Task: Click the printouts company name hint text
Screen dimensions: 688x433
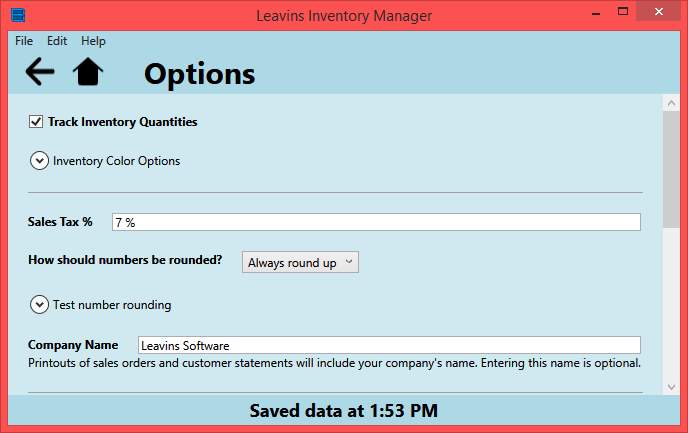Action: click(x=334, y=363)
